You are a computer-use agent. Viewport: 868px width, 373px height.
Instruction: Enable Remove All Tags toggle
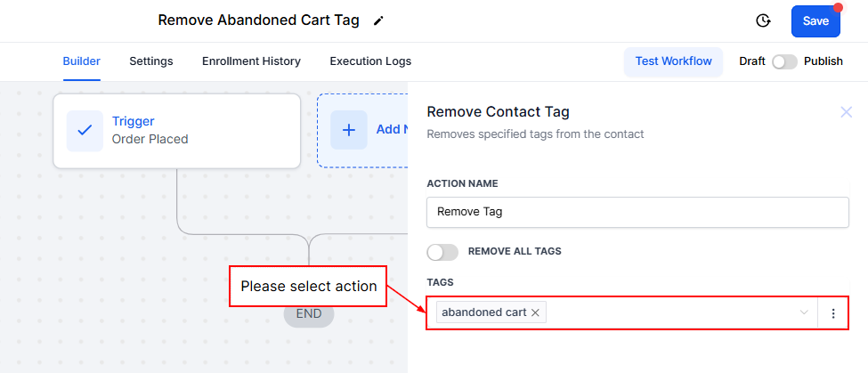[442, 252]
